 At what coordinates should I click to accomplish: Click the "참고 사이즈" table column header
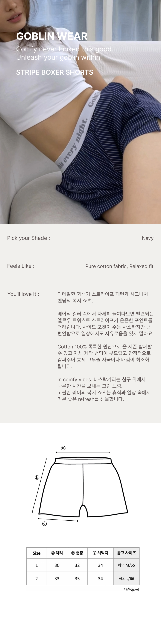tap(126, 553)
